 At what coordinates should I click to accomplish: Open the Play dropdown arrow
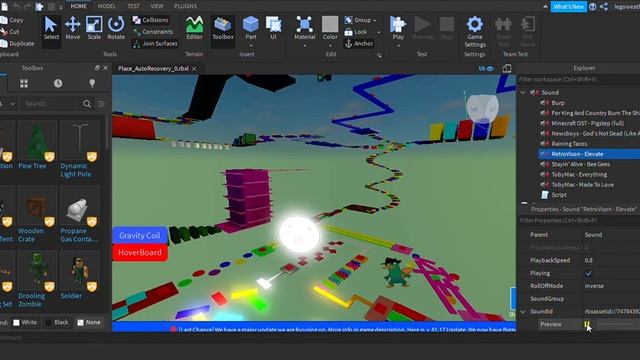398,46
